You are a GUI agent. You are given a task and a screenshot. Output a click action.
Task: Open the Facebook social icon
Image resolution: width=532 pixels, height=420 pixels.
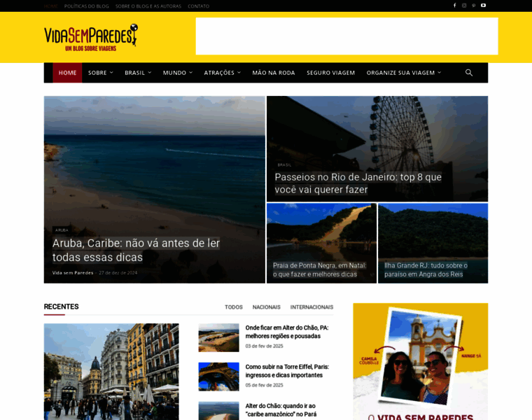pyautogui.click(x=454, y=6)
